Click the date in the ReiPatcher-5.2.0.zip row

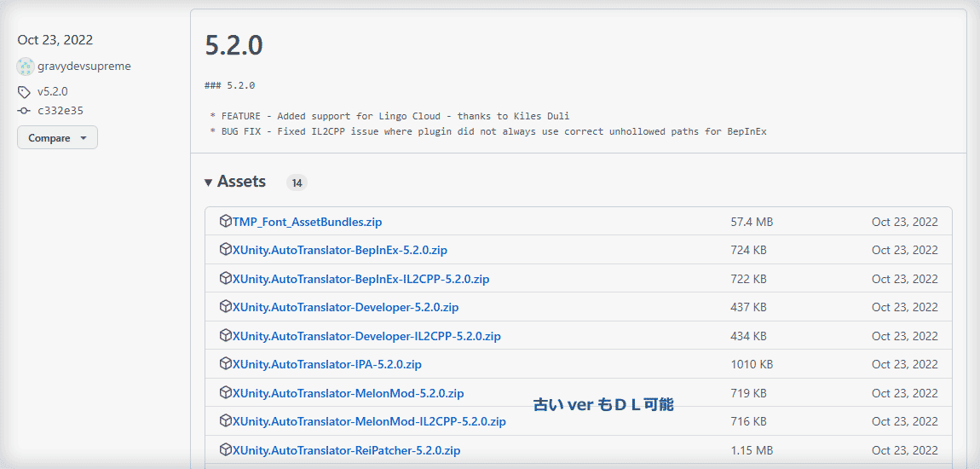[x=905, y=450]
